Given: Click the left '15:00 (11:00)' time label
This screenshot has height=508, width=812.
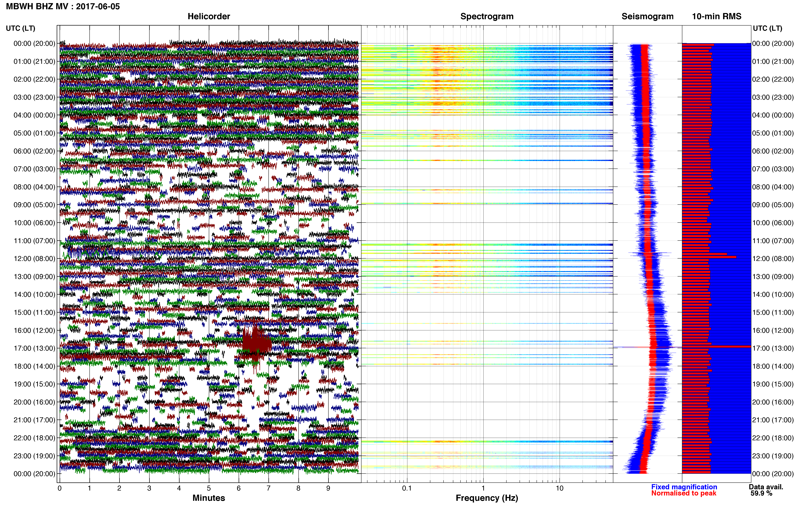Looking at the screenshot, I should click(x=34, y=312).
